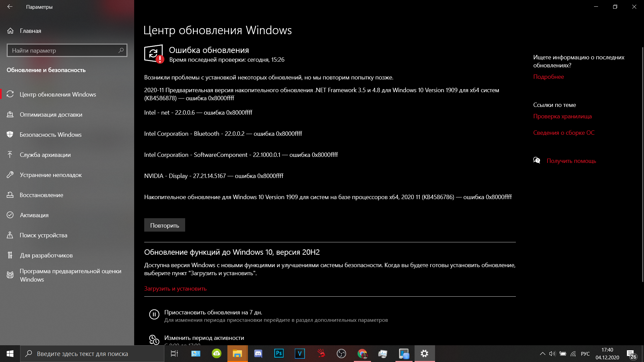Click the update error status icon
This screenshot has height=362, width=644.
(x=154, y=54)
